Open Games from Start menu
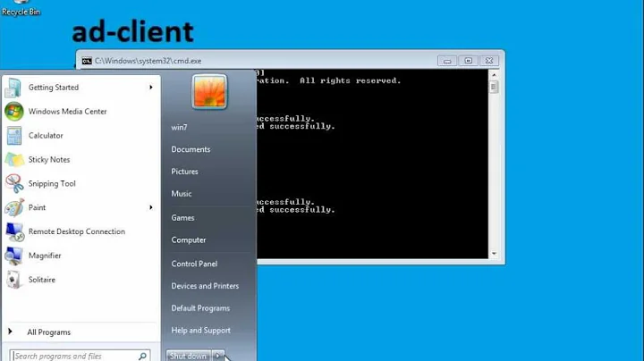644x361 pixels. point(182,218)
